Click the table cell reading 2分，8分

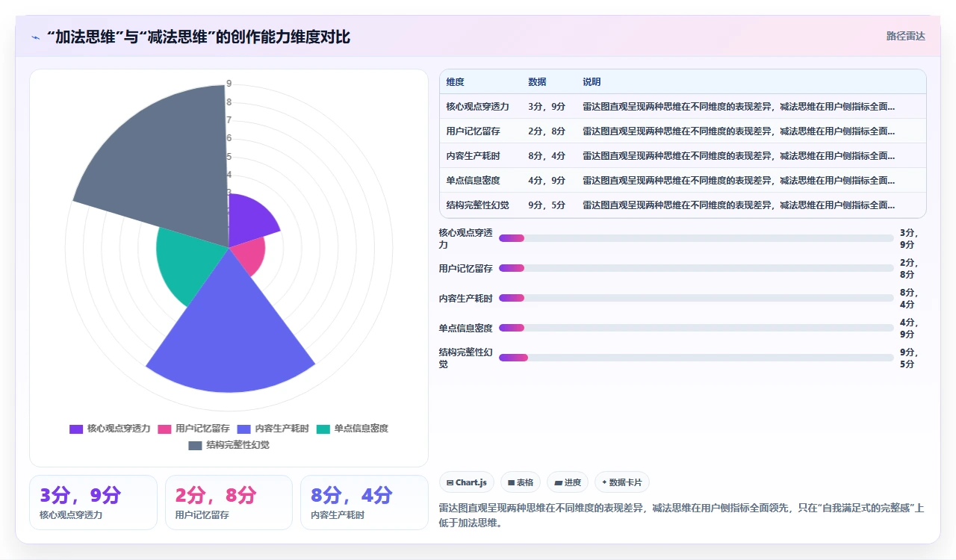547,131
